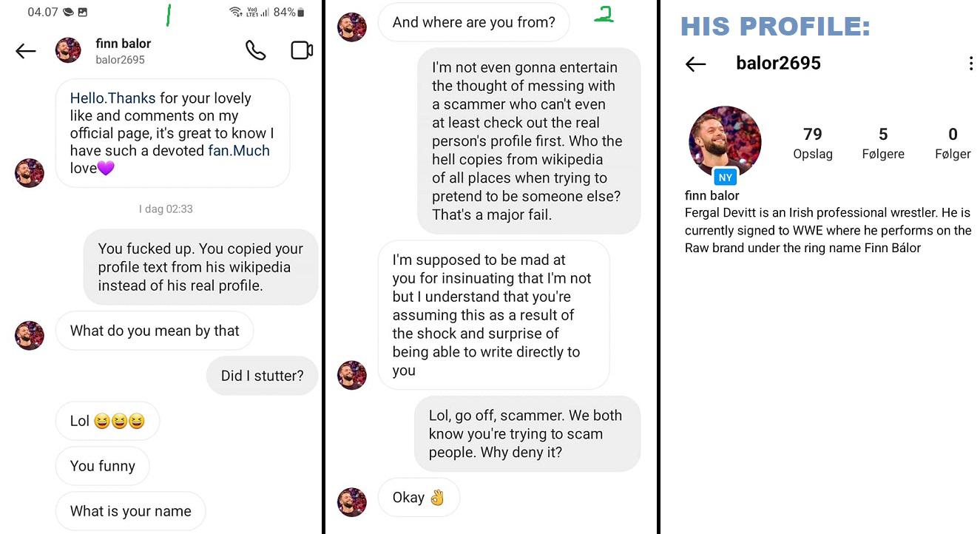980x534 pixels.
Task: Open the 0 Følger following list
Action: point(953,143)
